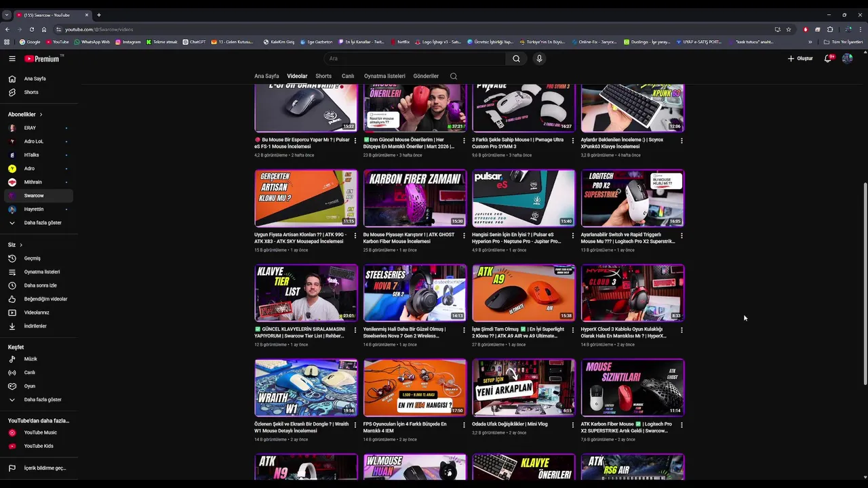868x488 pixels.
Task: Open the YouTube hamburger guide menu
Action: coord(12,58)
